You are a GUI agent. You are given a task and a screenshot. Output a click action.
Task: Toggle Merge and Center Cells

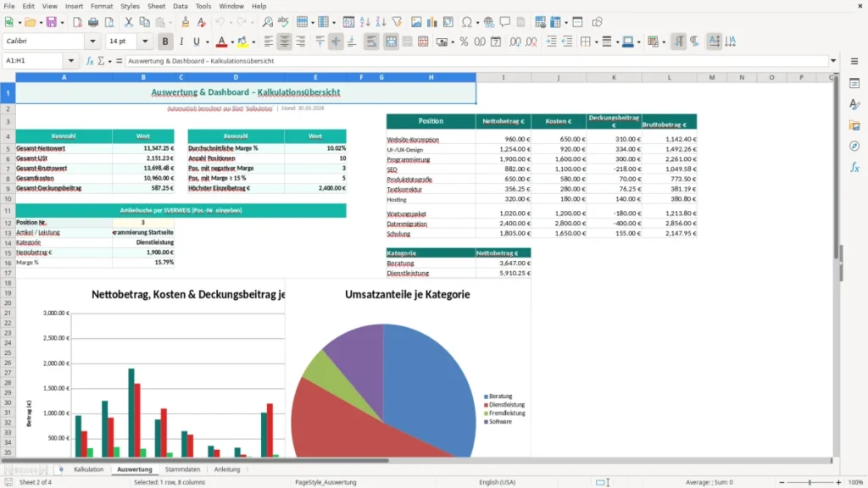(x=392, y=42)
